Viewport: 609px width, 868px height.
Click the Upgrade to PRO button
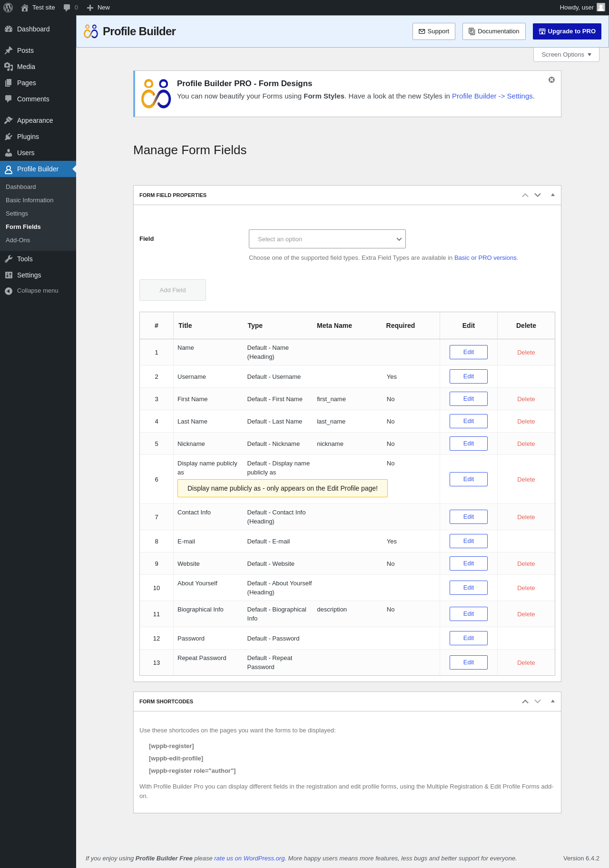click(567, 31)
